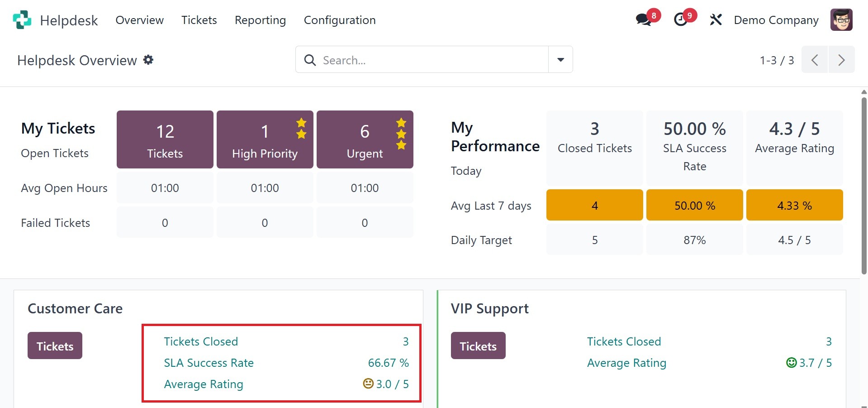Open the user avatar menu

pos(841,20)
